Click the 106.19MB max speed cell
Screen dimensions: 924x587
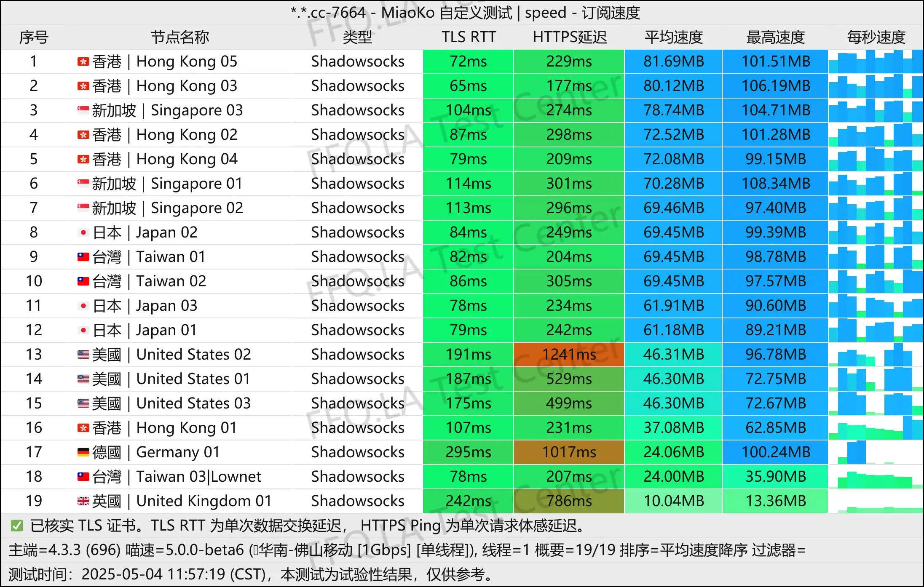(776, 86)
